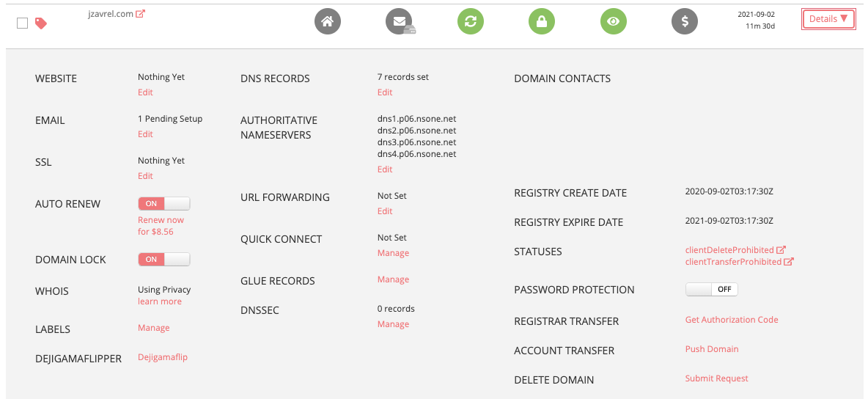The height and width of the screenshot is (399, 868).
Task: Click the Registry Expire Date value
Action: tap(729, 221)
